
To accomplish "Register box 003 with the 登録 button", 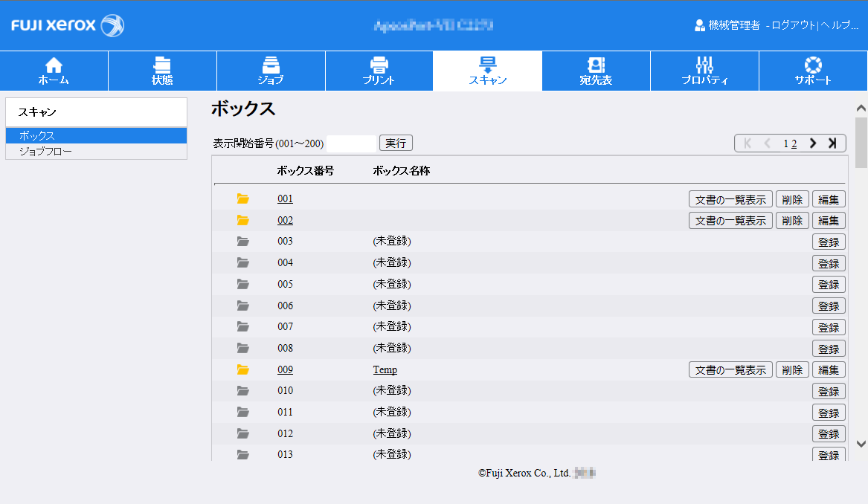I will click(829, 241).
